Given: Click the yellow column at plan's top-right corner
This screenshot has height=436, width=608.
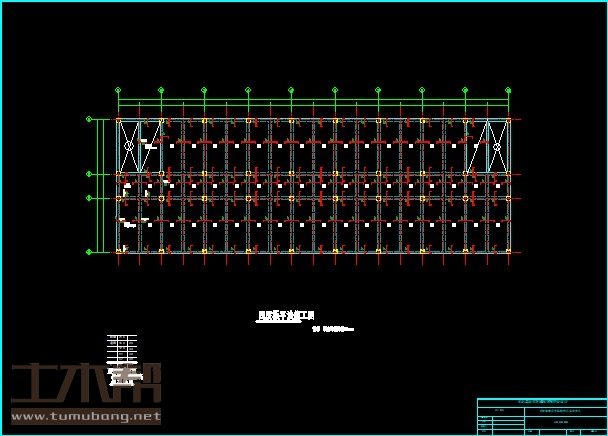Looking at the screenshot, I should coord(509,120).
